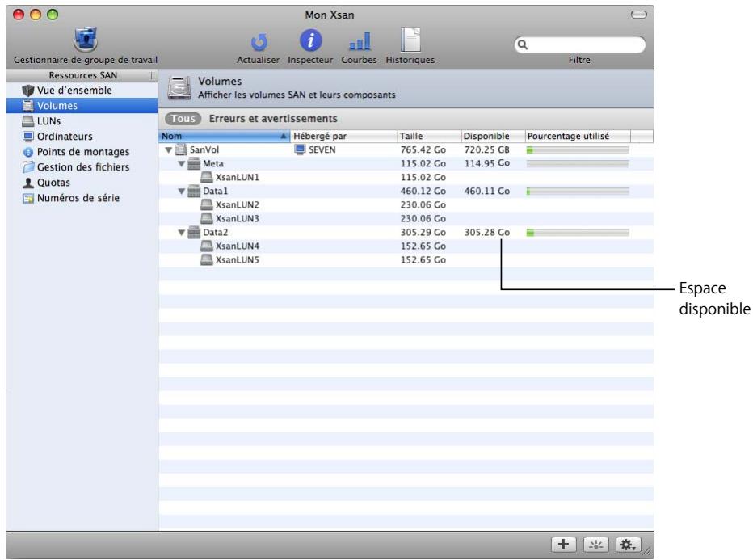Click the Meta storage pool icon
753x560 pixels.
click(x=194, y=164)
